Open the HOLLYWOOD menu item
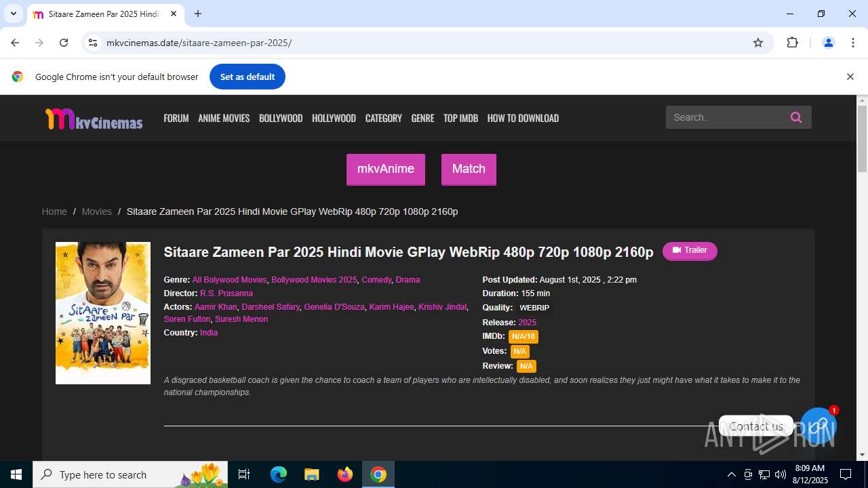Image resolution: width=868 pixels, height=488 pixels. [334, 118]
